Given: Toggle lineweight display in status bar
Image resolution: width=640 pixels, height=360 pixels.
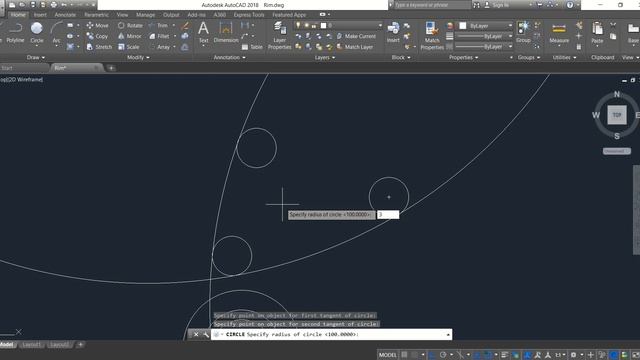Looking at the screenshot, I should pos(504,355).
